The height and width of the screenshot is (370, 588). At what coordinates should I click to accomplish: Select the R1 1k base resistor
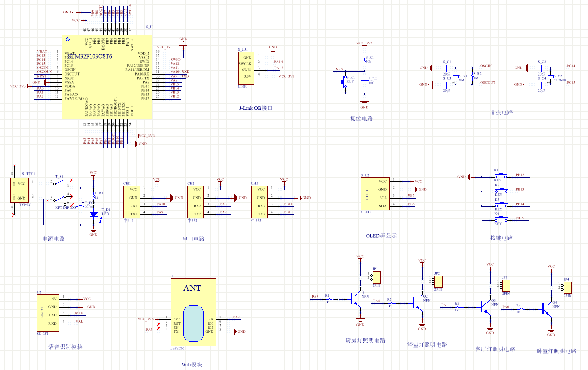pyautogui.click(x=330, y=299)
